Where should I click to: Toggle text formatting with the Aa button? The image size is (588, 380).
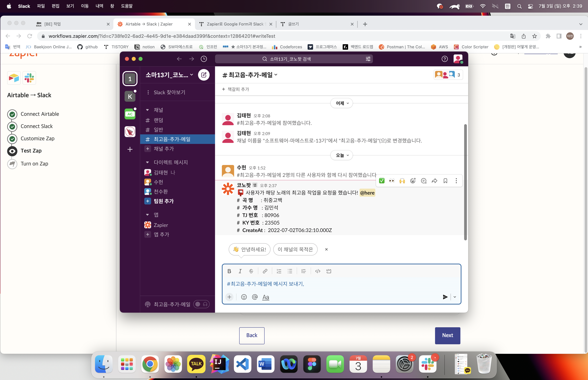coord(265,297)
